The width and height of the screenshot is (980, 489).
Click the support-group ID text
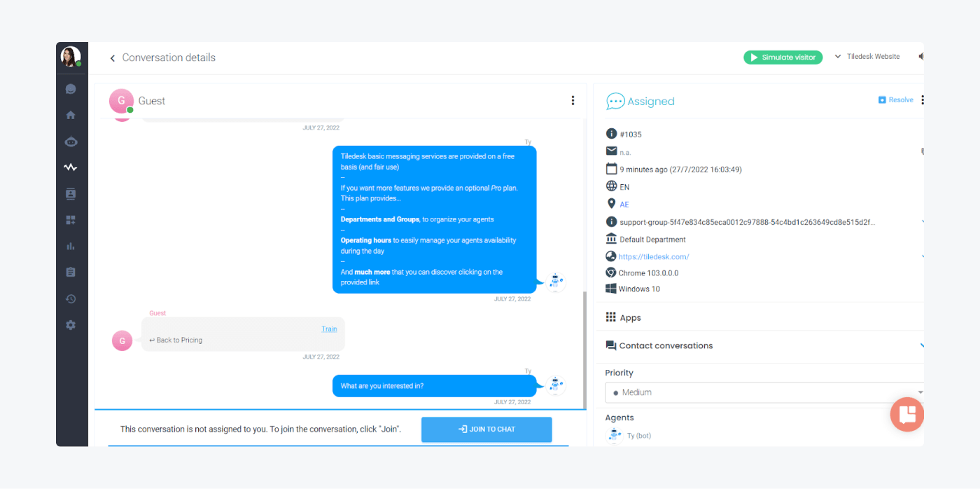(x=747, y=222)
